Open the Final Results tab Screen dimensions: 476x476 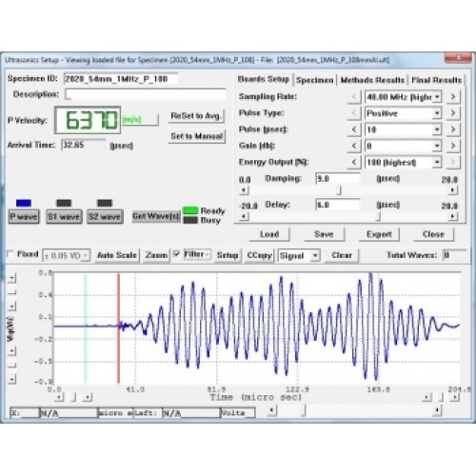[436, 80]
